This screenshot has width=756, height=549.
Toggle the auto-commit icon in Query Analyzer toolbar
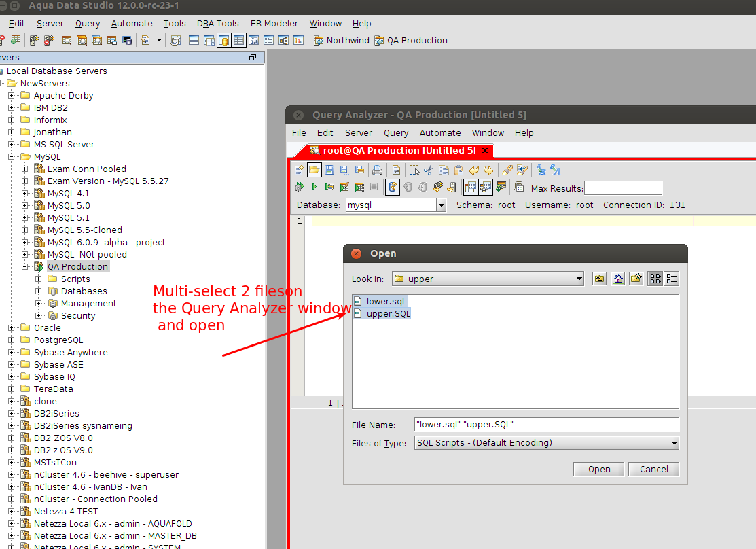coord(393,187)
